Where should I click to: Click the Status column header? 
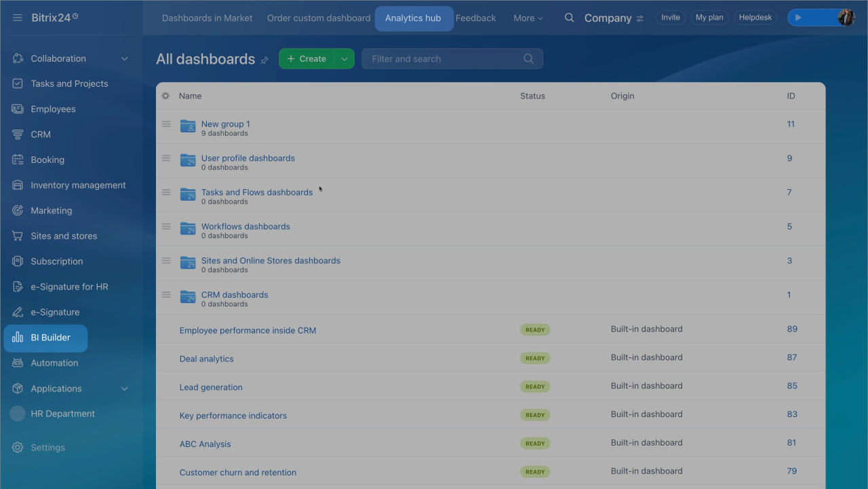(532, 96)
